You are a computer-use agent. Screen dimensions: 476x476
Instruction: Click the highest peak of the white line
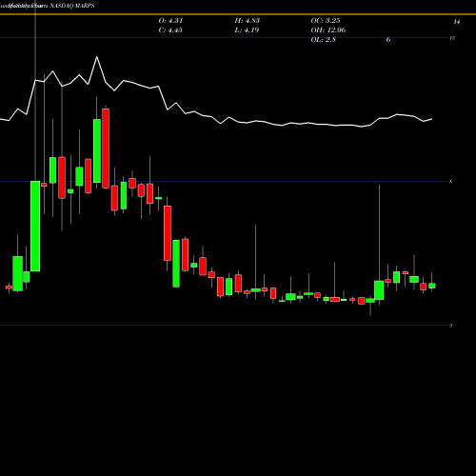click(97, 57)
